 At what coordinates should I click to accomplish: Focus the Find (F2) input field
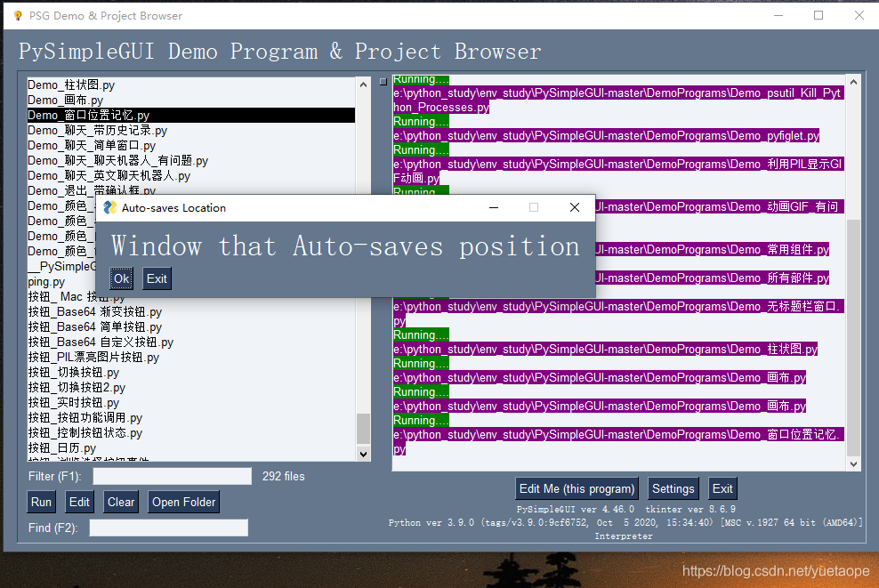(169, 528)
